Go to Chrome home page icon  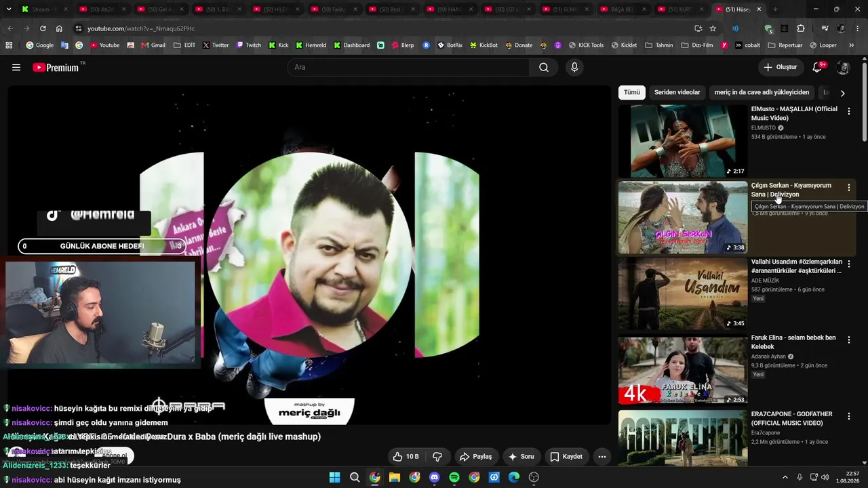click(x=59, y=28)
